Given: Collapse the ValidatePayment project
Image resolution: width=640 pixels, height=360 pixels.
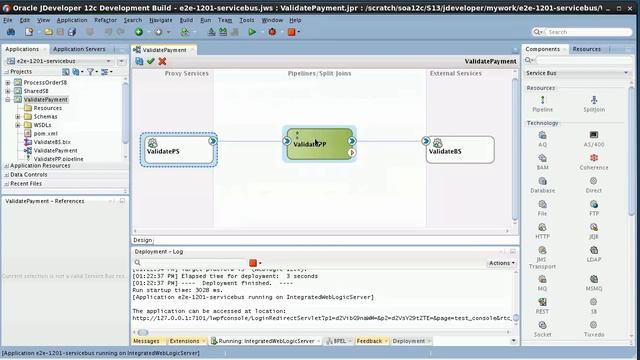Looking at the screenshot, I should [8, 100].
